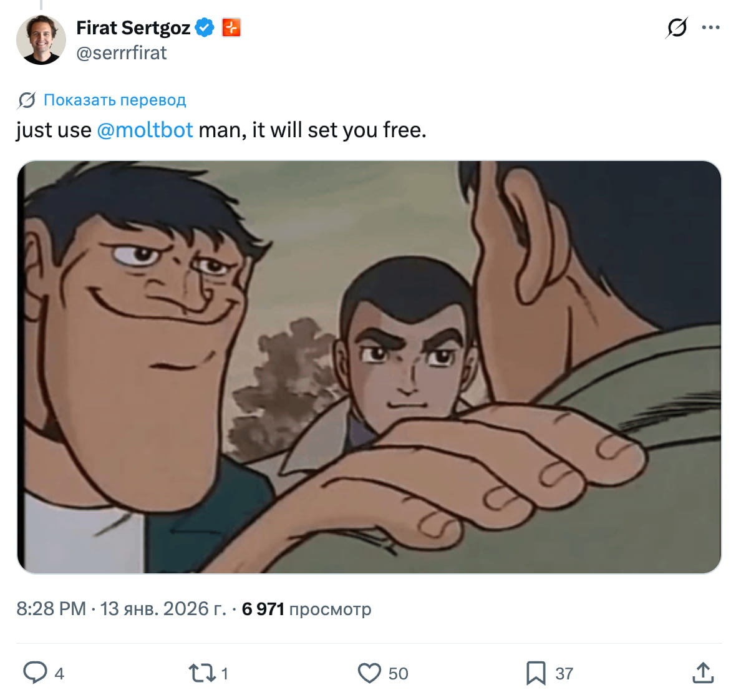Bookmark the tweet
Screen dimensions: 741x700
coord(536,673)
